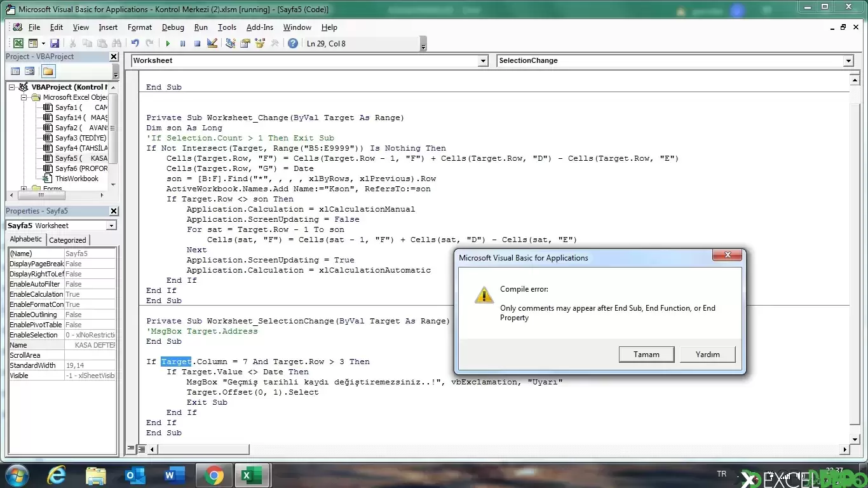The image size is (868, 488).
Task: Open the Tools menu
Action: click(227, 27)
